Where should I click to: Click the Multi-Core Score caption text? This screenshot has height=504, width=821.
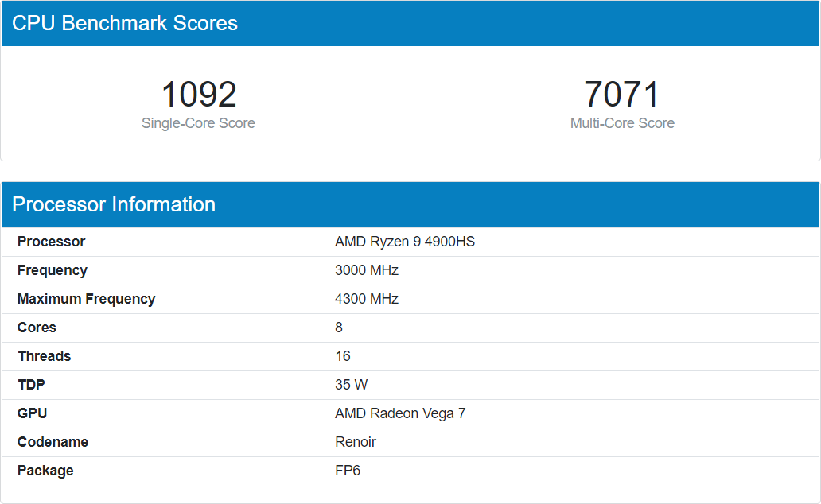coord(622,123)
